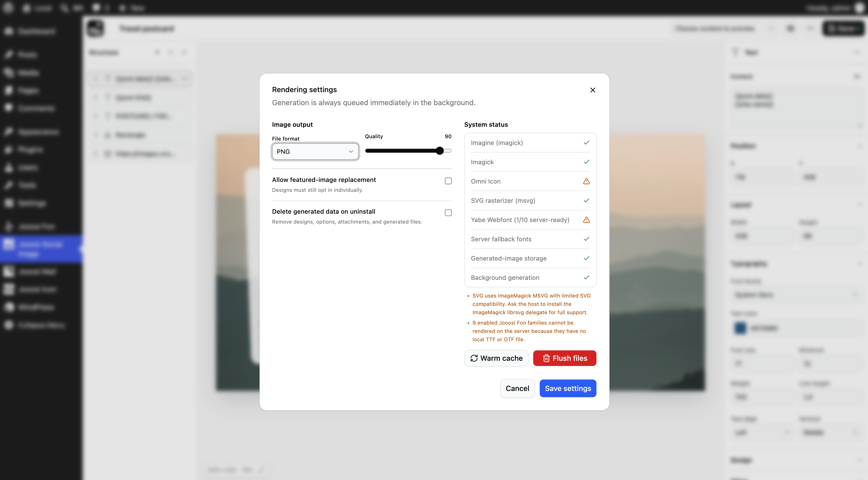Click the Quality slider track
The width and height of the screenshot is (868, 480).
click(408, 150)
